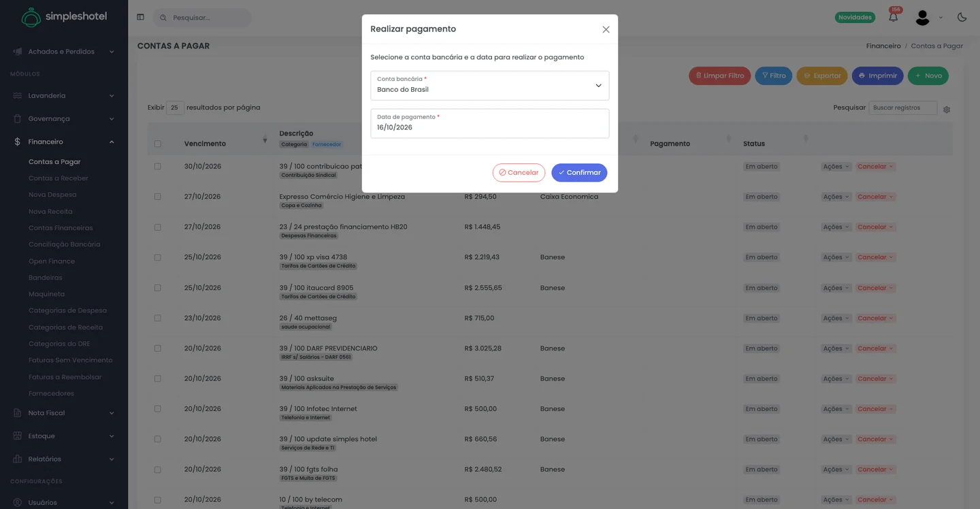This screenshot has width=980, height=509.
Task: Click the Buscar registros input
Action: pos(902,108)
